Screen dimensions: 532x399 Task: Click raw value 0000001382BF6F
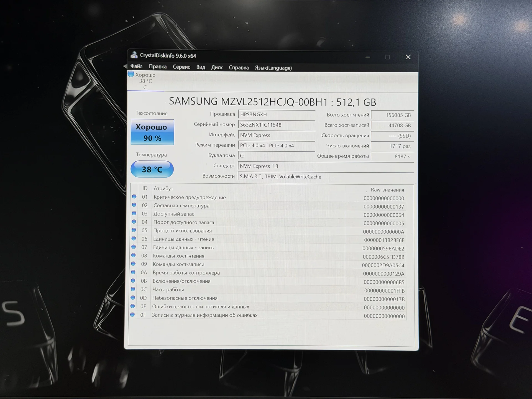click(384, 240)
